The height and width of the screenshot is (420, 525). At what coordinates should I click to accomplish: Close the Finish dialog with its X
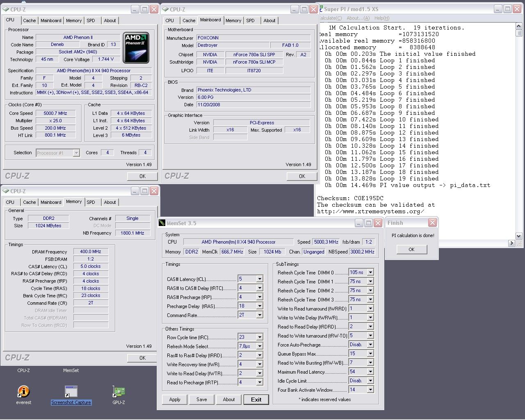tap(432, 223)
